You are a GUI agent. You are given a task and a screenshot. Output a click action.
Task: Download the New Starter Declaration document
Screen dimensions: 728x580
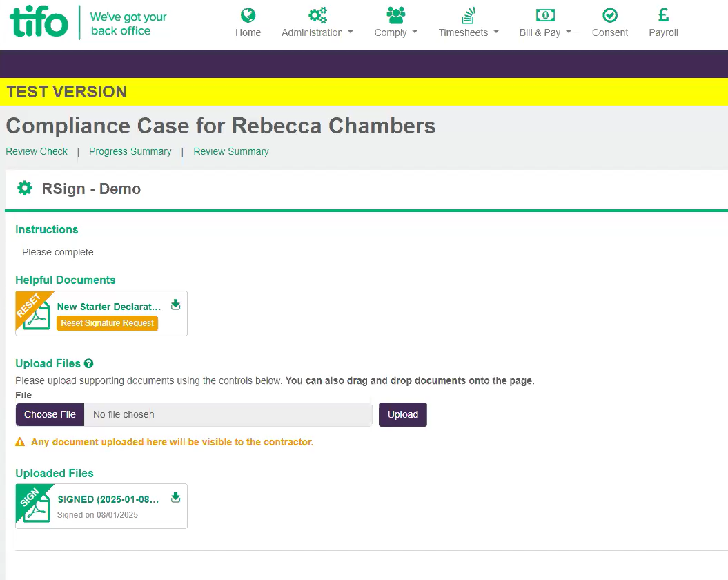(175, 305)
